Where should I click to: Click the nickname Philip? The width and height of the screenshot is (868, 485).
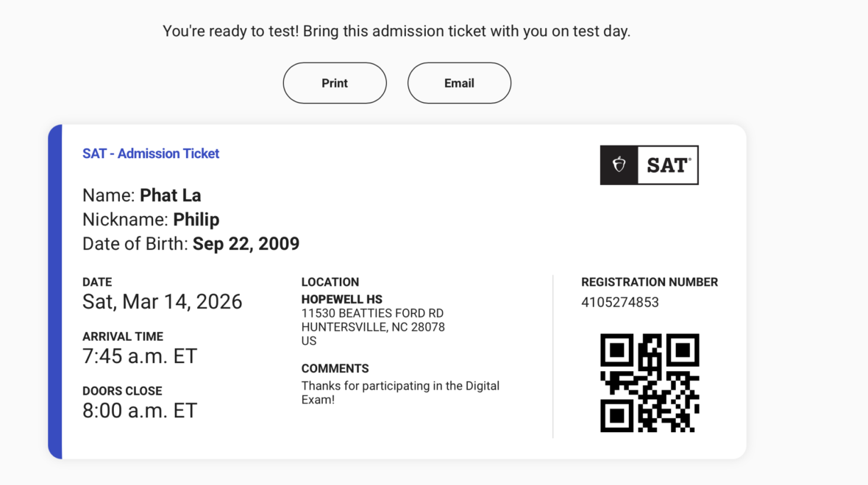[x=197, y=219]
